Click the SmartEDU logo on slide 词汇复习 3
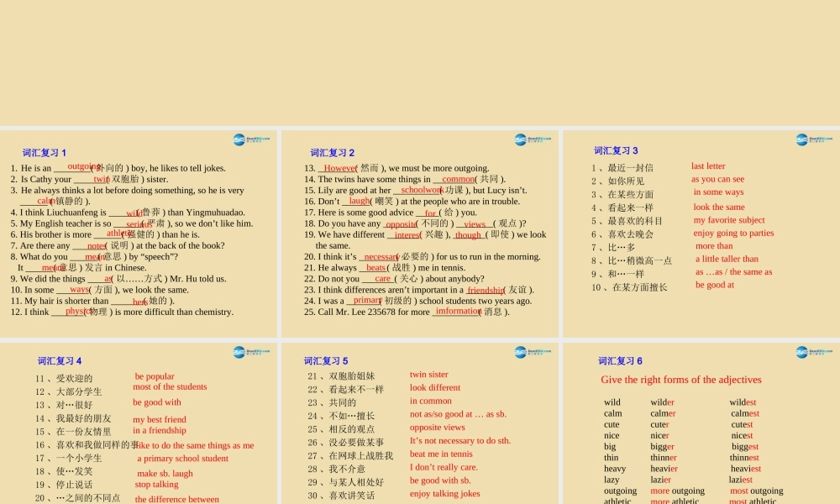840x504 pixels. (x=801, y=141)
